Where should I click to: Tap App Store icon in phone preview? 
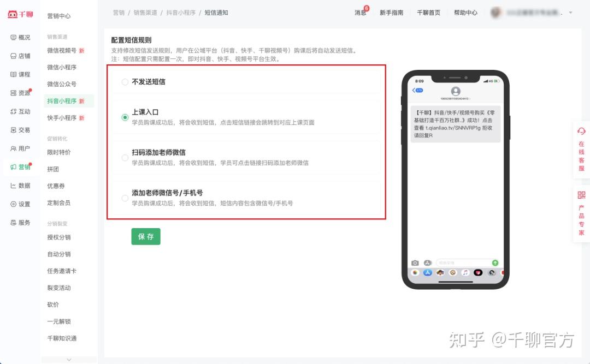(427, 273)
